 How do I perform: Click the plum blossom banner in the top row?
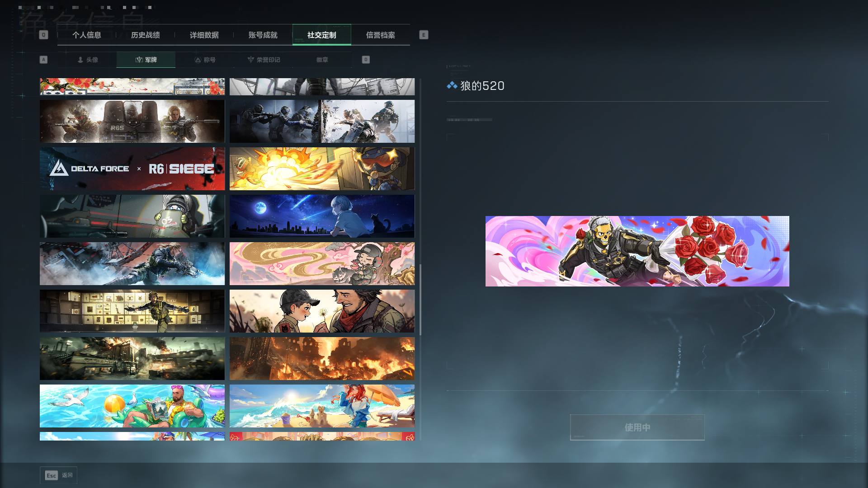(132, 86)
